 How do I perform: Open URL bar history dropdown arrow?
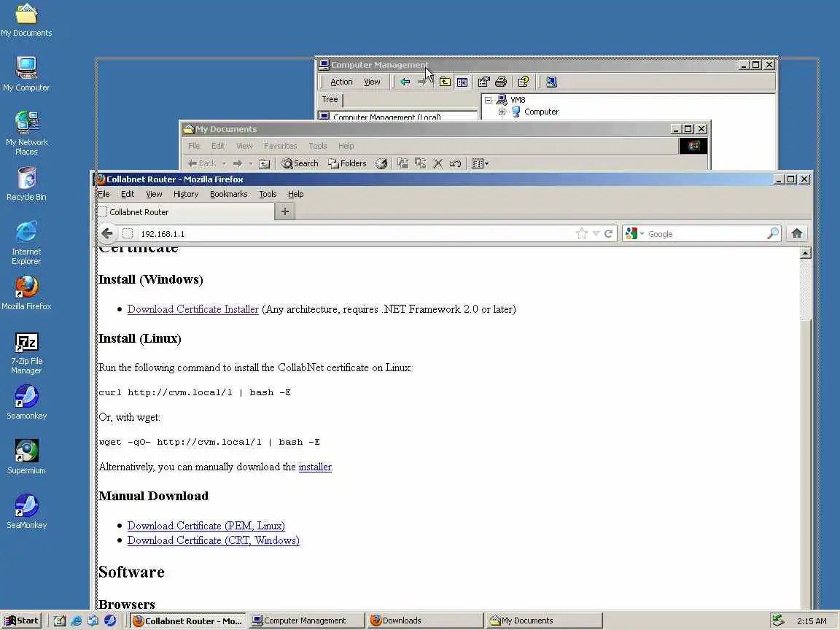coord(596,233)
